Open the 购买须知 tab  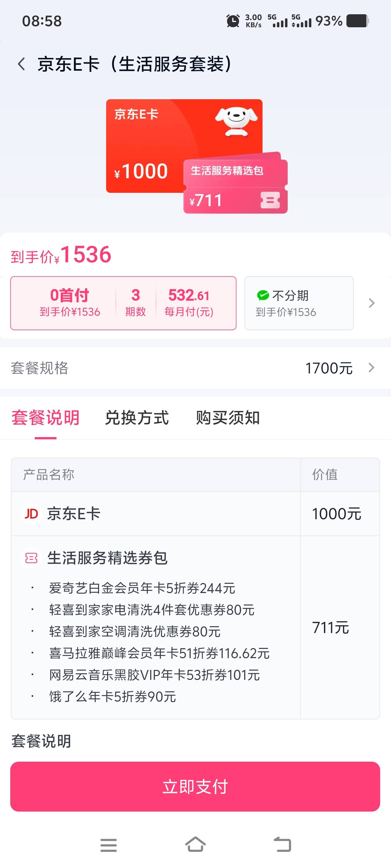(x=228, y=418)
